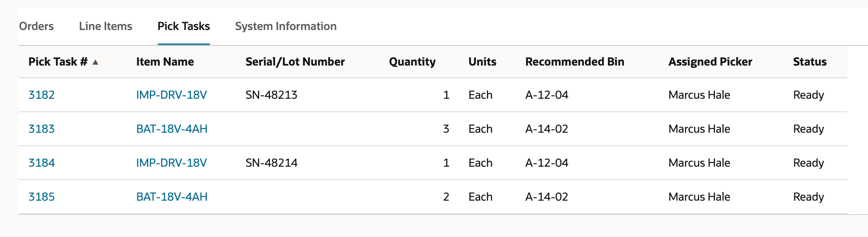868x237 pixels.
Task: Click the Recommended Bin column header
Action: coord(574,62)
